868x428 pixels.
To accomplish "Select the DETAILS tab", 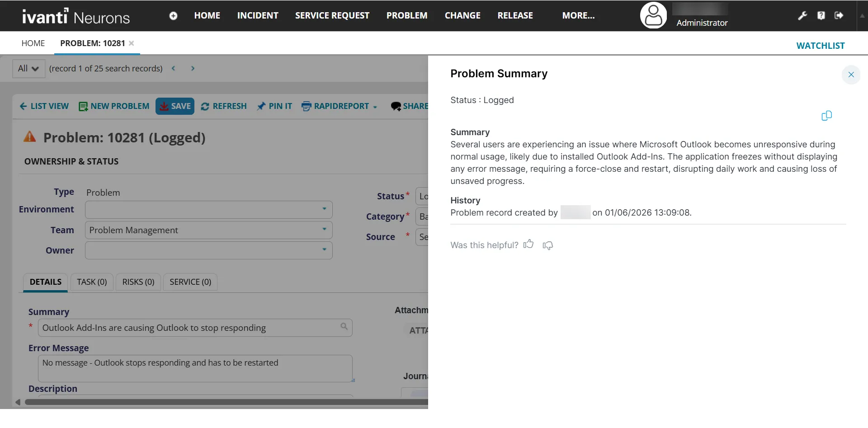I will pos(45,282).
